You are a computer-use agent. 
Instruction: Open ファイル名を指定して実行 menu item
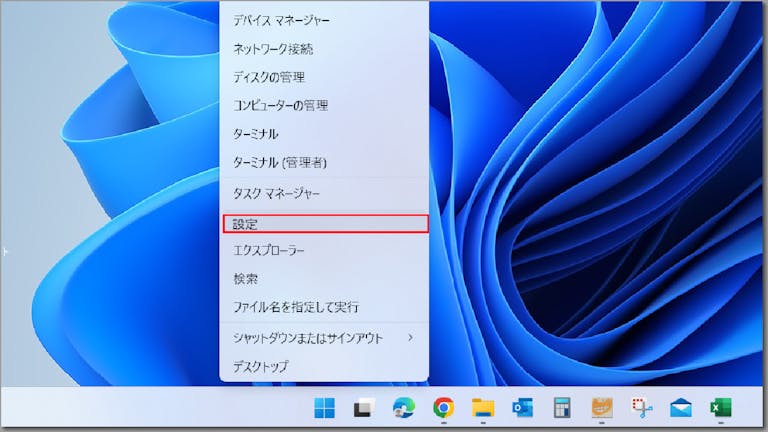[324, 307]
